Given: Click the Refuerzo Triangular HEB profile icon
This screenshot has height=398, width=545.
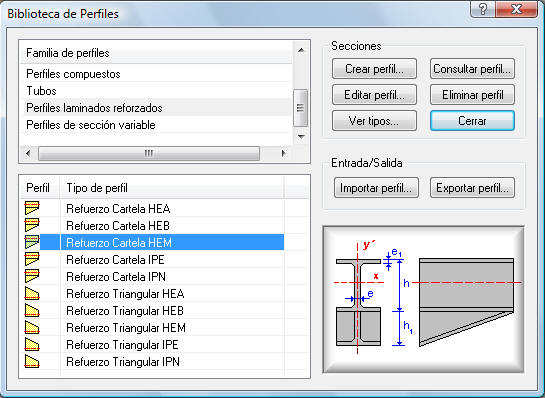Looking at the screenshot, I should coord(32,310).
